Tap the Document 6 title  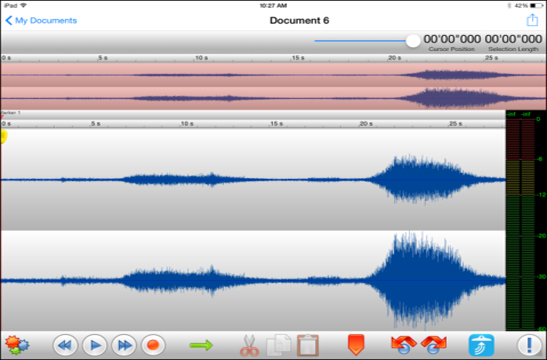pyautogui.click(x=299, y=21)
